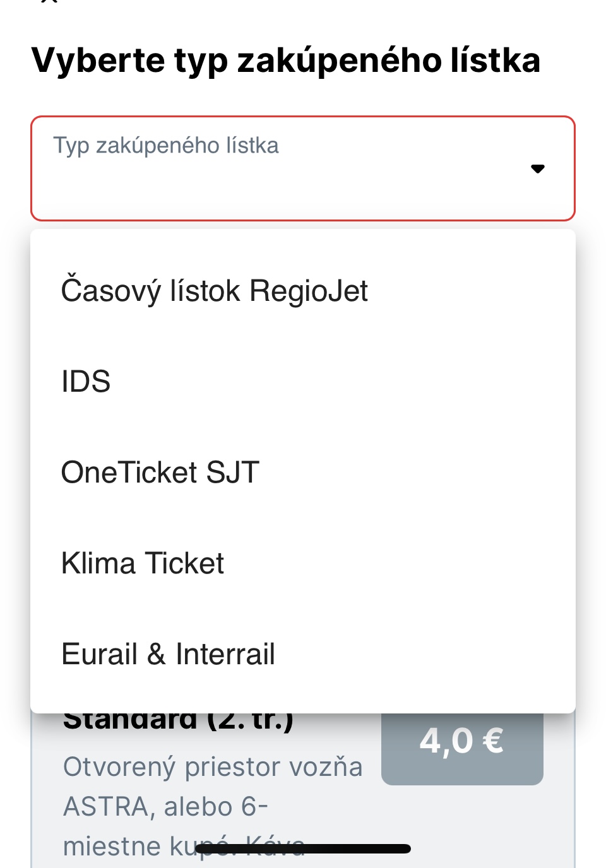Image resolution: width=606 pixels, height=868 pixels.
Task: Click the 'Vyberte typ zakúpeného lístka' heading
Action: (285, 61)
